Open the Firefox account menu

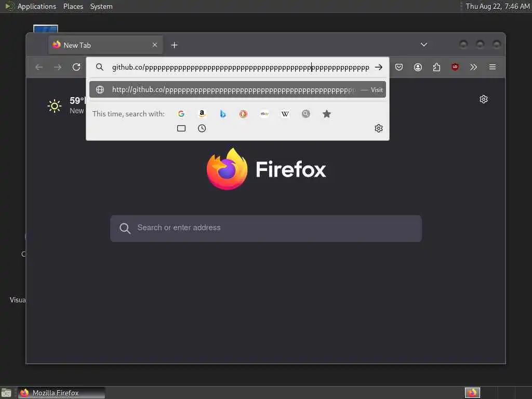coord(418,67)
